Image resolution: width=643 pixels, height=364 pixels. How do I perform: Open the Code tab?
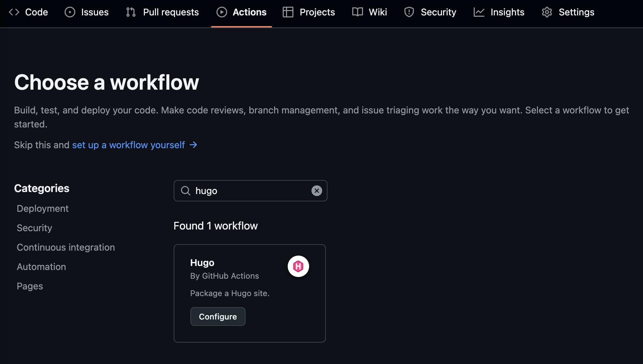click(x=28, y=12)
